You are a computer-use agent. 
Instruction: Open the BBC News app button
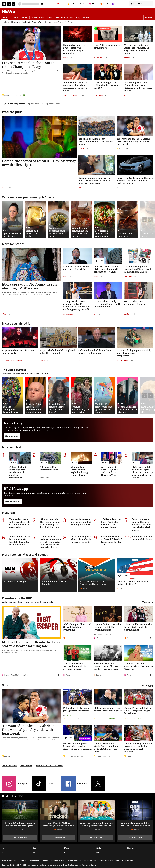(13, 502)
